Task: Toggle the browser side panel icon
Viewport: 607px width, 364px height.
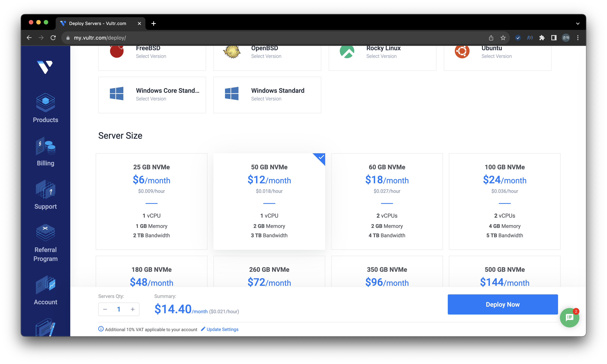Action: (554, 38)
